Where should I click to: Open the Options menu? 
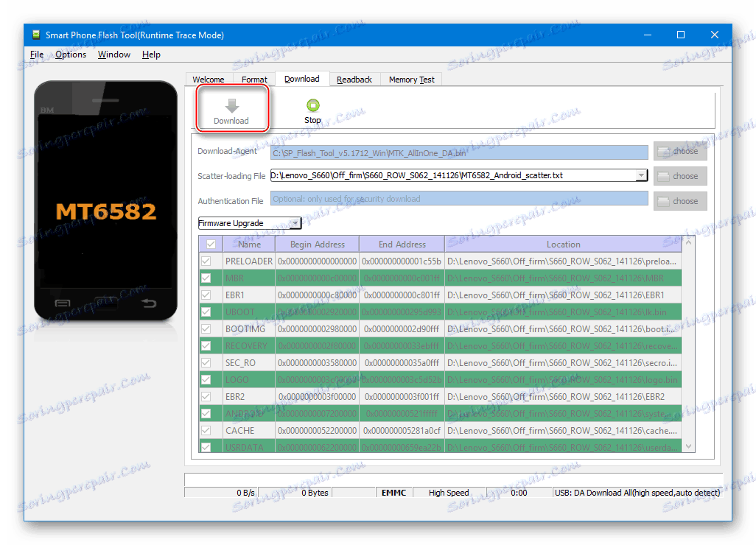pyautogui.click(x=70, y=54)
